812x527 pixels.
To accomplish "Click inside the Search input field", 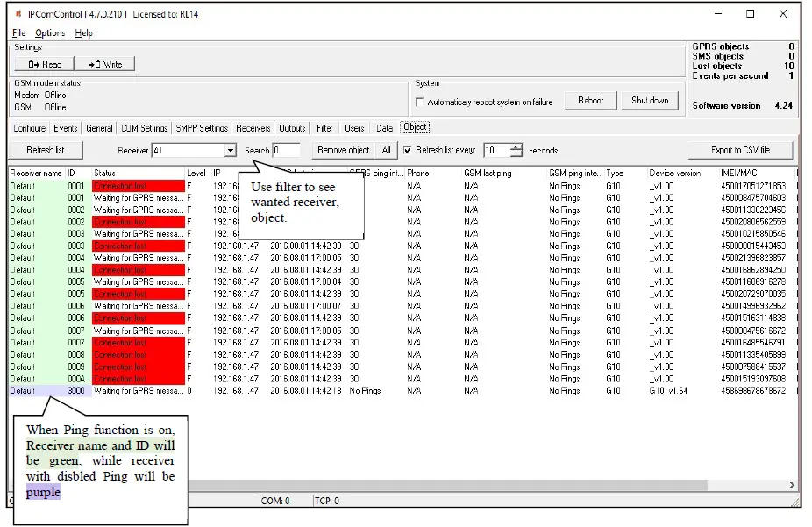I will coord(285,150).
